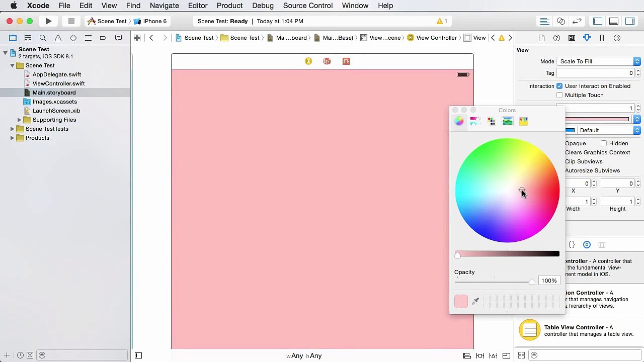Show the Assistant editor

pyautogui.click(x=561, y=21)
